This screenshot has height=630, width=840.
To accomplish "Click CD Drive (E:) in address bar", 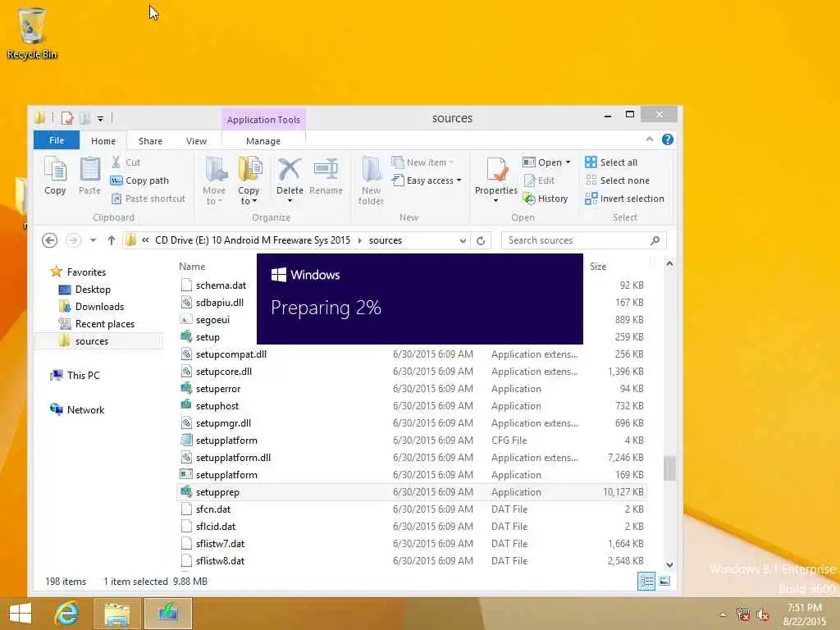I will [x=253, y=240].
